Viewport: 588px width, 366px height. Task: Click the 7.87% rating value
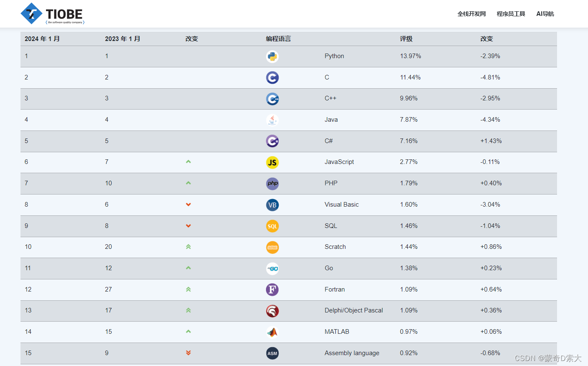(x=409, y=120)
